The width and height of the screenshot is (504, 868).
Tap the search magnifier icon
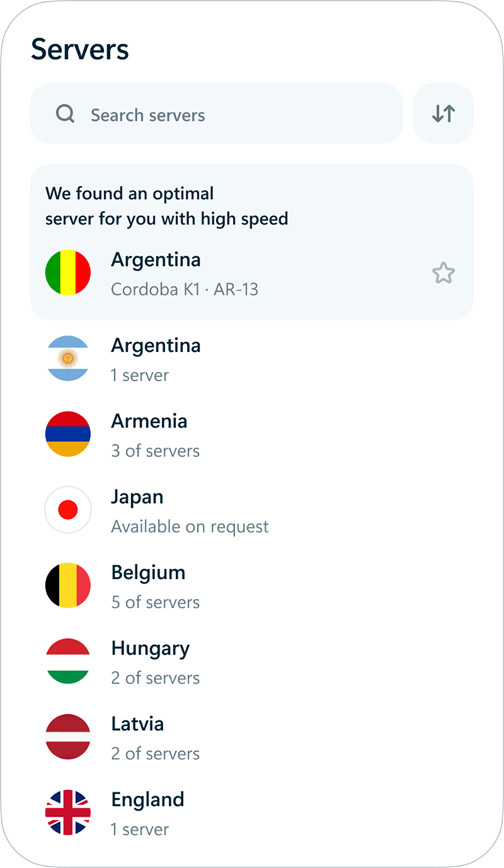(x=66, y=113)
